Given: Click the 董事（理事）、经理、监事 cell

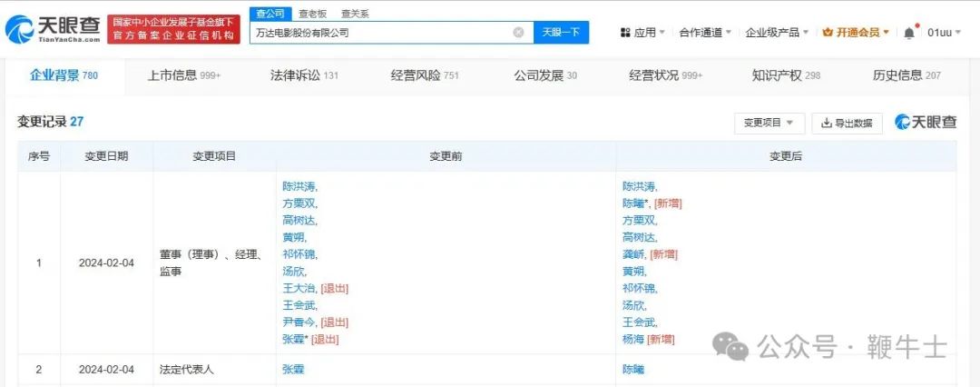Looking at the screenshot, I should tap(214, 263).
